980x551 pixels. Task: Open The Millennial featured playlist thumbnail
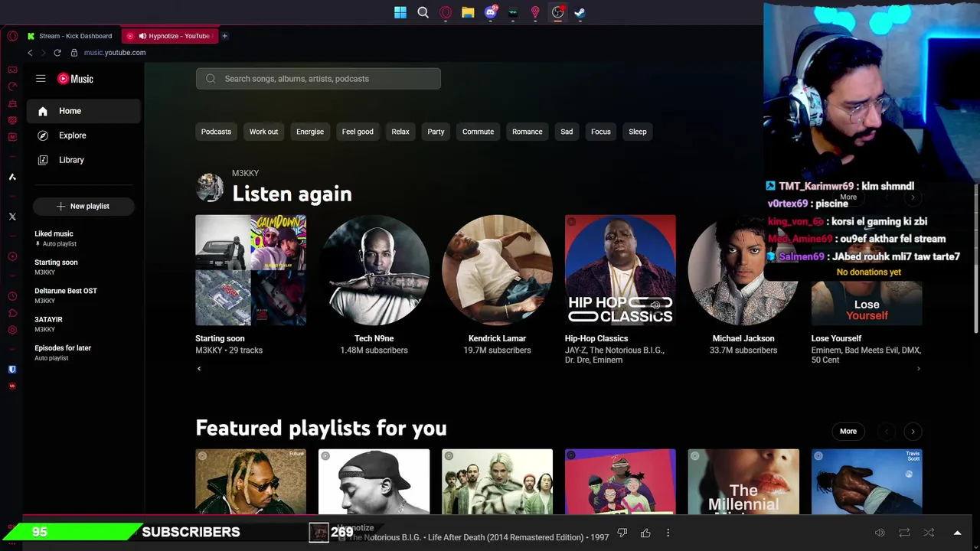[743, 481]
